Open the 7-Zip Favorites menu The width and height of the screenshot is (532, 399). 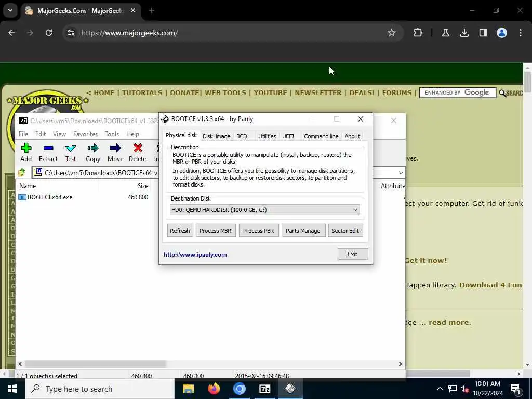[86, 134]
